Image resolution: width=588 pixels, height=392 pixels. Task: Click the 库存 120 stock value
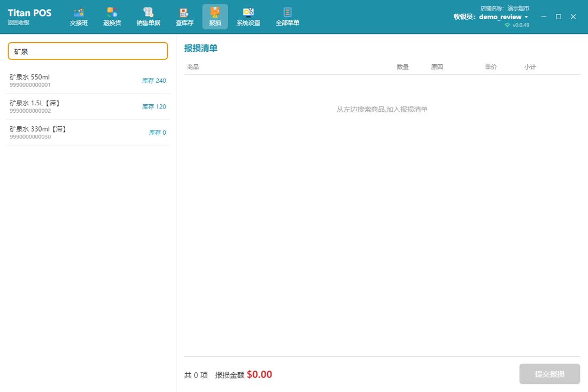(x=154, y=106)
